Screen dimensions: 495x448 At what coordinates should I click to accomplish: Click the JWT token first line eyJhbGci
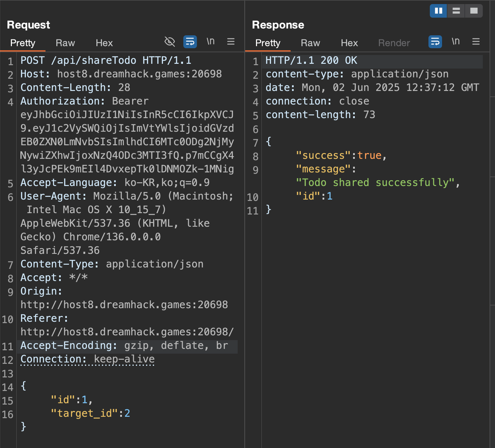tap(127, 115)
